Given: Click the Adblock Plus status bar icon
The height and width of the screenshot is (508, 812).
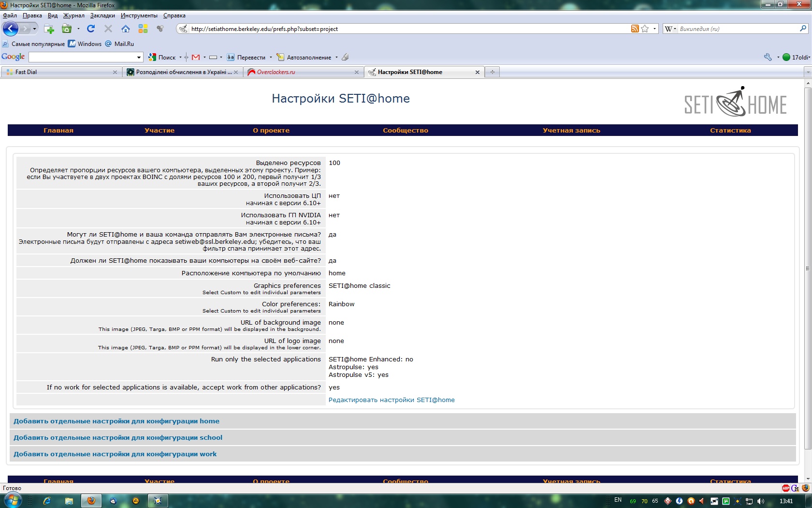Looking at the screenshot, I should coord(786,488).
